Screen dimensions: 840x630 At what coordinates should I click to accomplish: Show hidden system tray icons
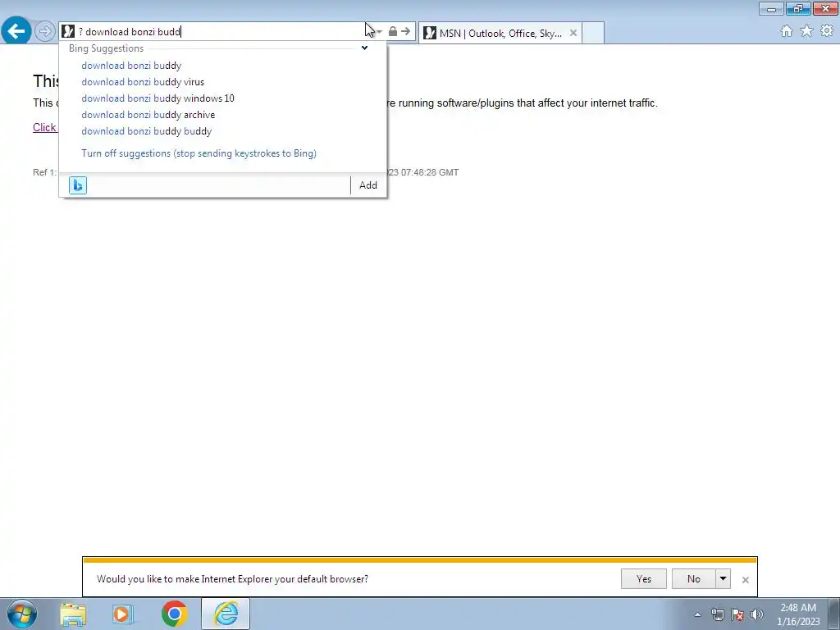(697, 614)
